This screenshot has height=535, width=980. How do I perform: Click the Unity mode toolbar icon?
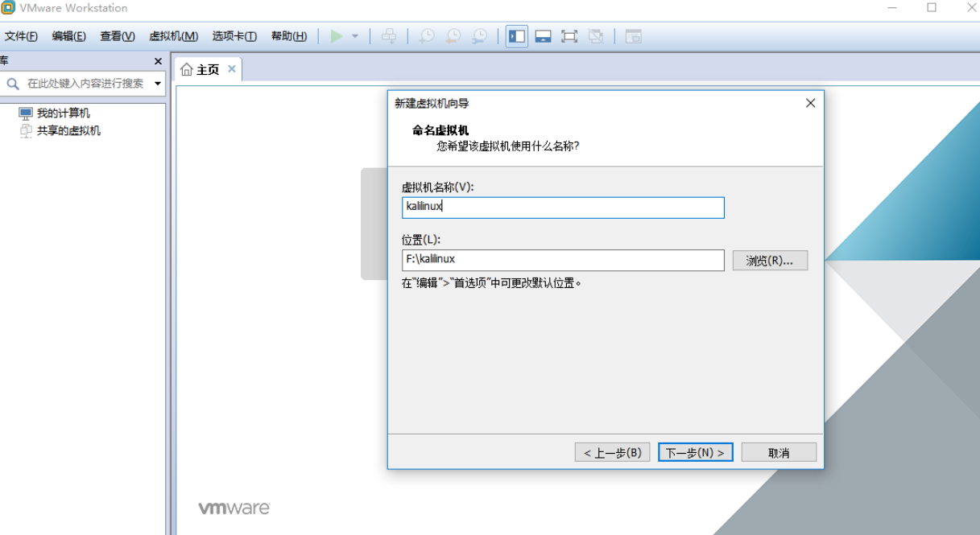click(x=596, y=36)
